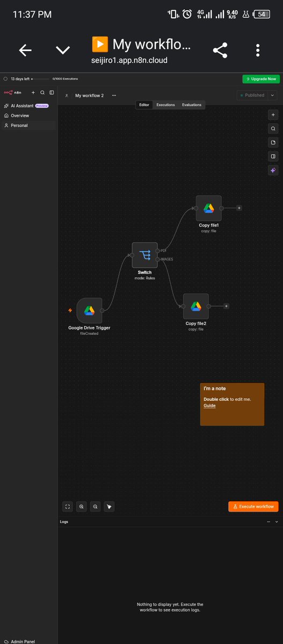
Task: Switch to the Evaluations tab
Action: click(x=192, y=105)
